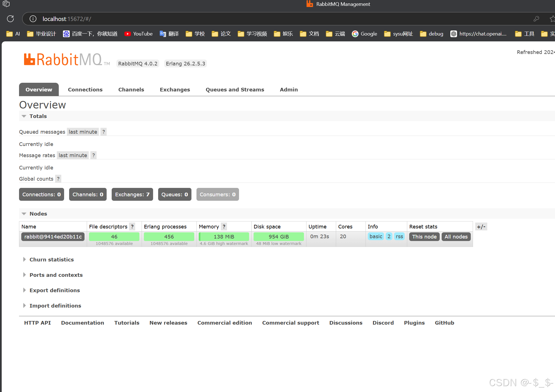Open node rabbit@9414ed20b11c details
This screenshot has width=555, height=392.
[53, 237]
